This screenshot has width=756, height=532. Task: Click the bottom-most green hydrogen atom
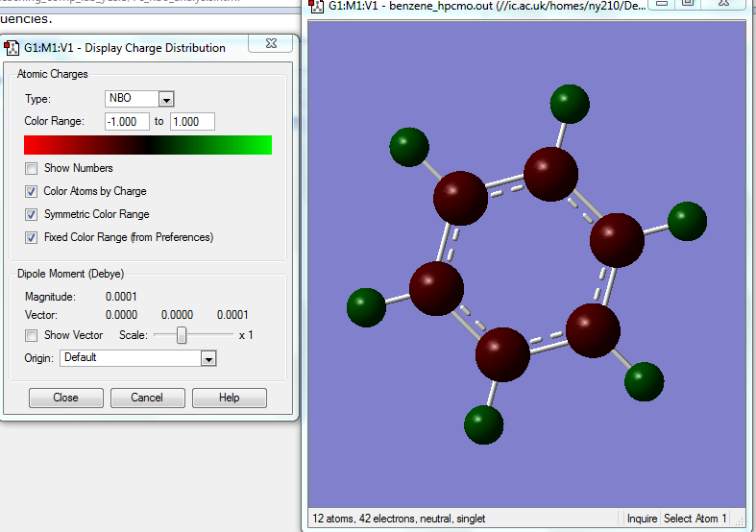(x=484, y=423)
